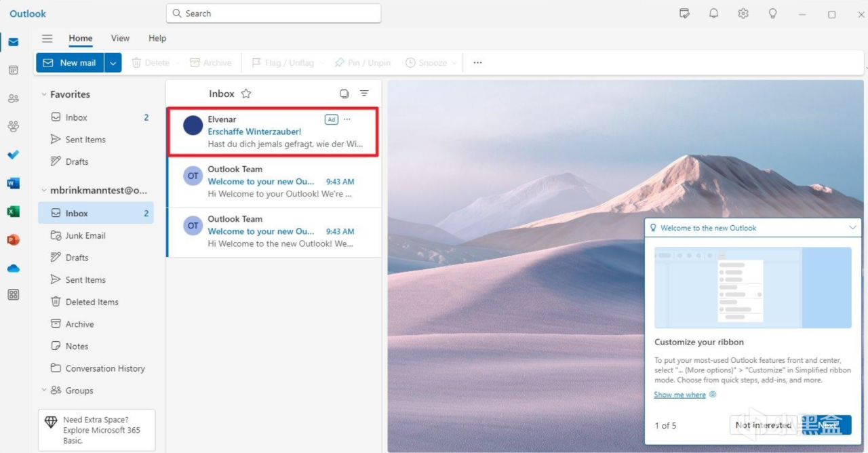868x453 pixels.
Task: Open the Mail app in left rail
Action: [14, 42]
